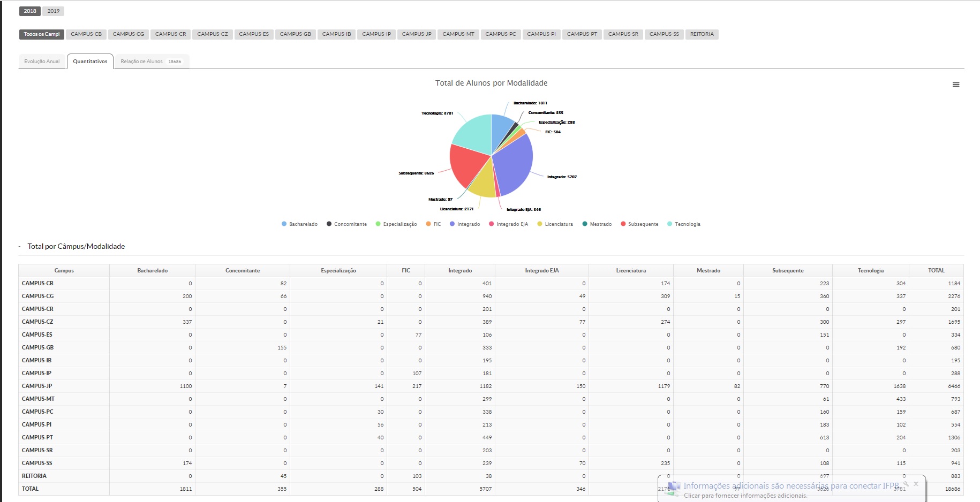The image size is (980, 502).
Task: Click the CAMPUS-MT row in table
Action: [38, 399]
